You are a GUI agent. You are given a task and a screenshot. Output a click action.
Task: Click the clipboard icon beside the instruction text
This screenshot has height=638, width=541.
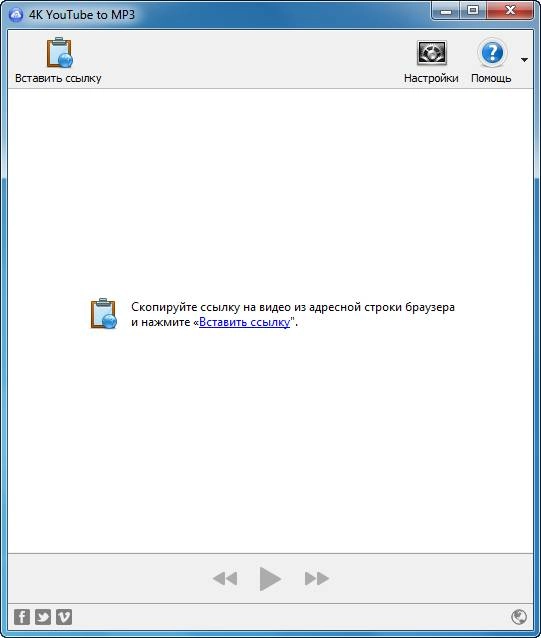(103, 313)
